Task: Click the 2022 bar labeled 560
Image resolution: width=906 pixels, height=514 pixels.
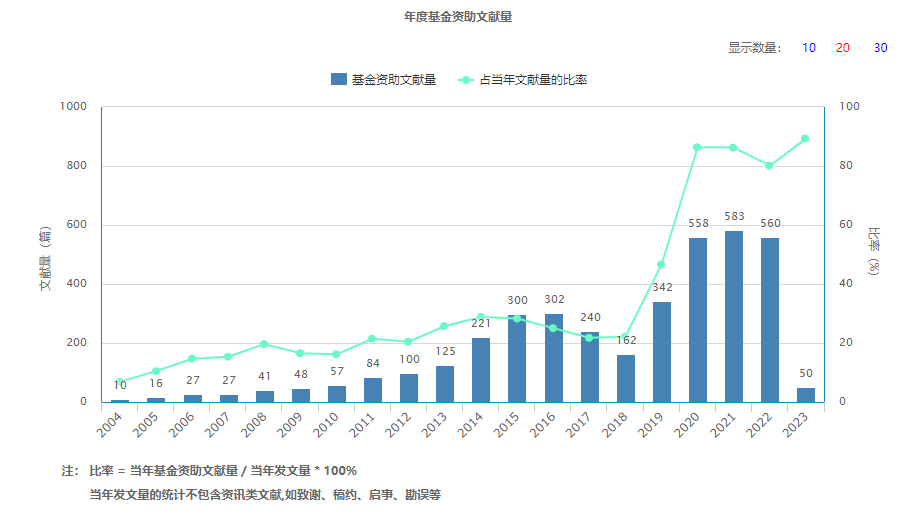Action: click(770, 320)
